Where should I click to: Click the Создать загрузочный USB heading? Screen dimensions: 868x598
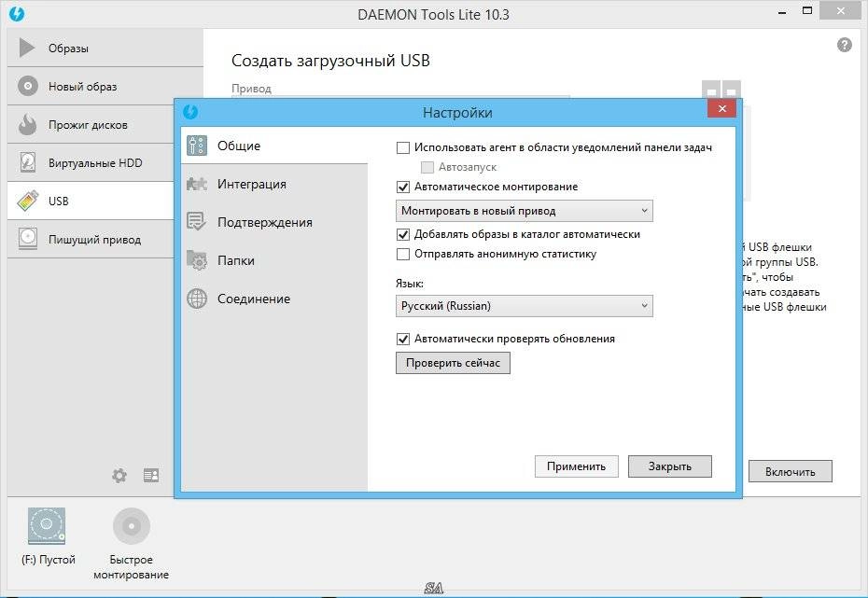point(330,61)
